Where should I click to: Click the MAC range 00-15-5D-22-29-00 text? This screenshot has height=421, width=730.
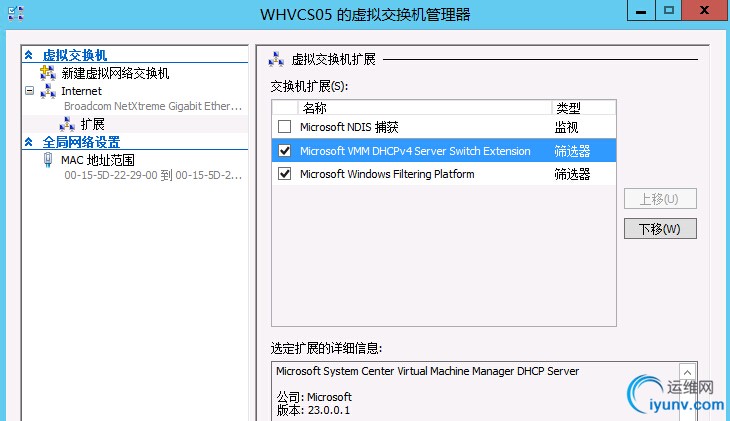point(153,175)
